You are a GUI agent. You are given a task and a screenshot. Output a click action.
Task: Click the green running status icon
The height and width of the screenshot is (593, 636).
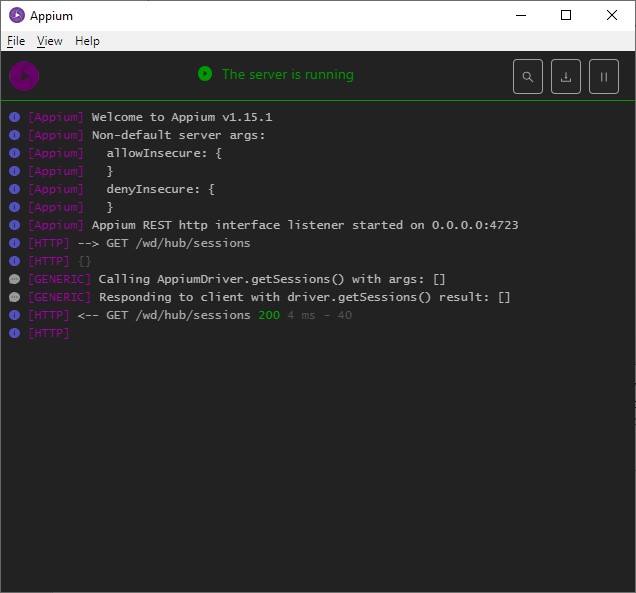(205, 74)
